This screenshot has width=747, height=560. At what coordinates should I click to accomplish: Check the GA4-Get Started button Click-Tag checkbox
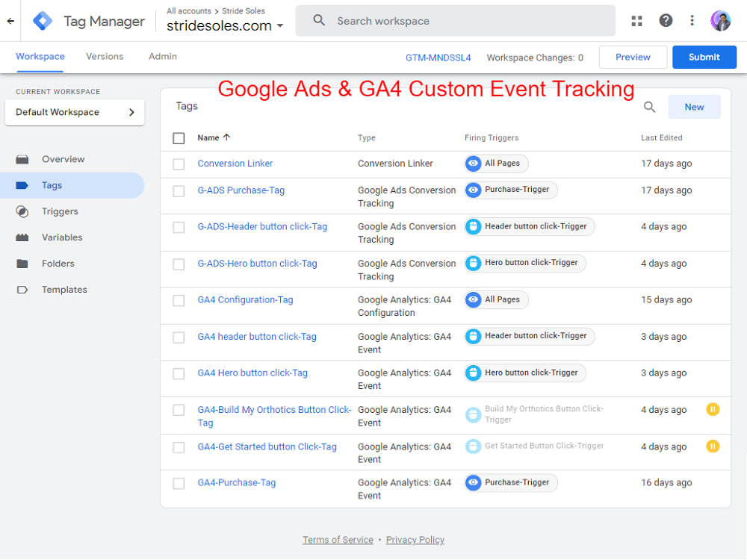pos(179,447)
